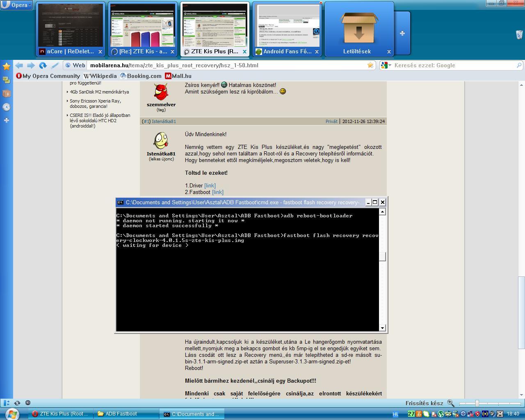
Task: Open My Opera Community bookmark
Action: (48, 76)
